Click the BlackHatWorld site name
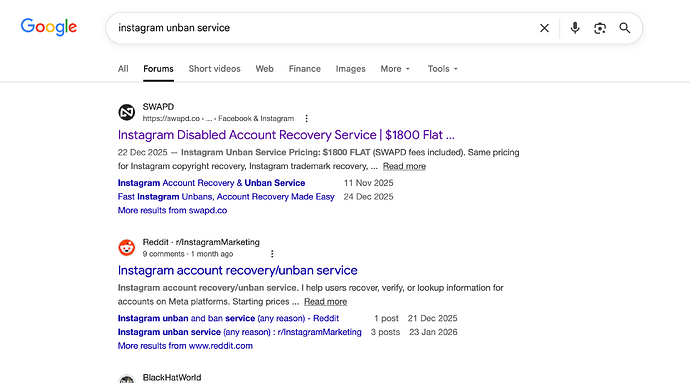 (x=172, y=378)
